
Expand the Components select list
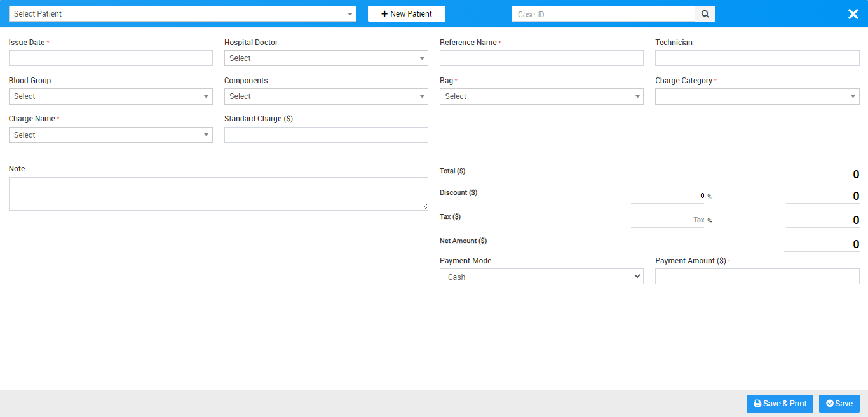[x=326, y=96]
